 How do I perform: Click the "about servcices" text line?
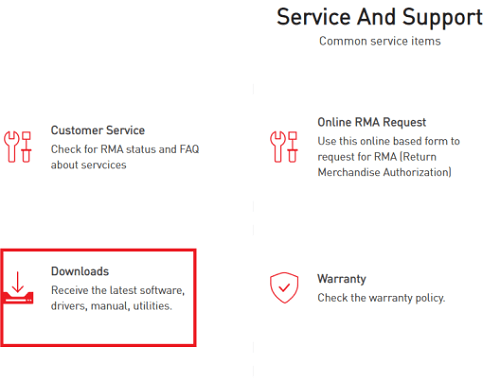tap(89, 165)
